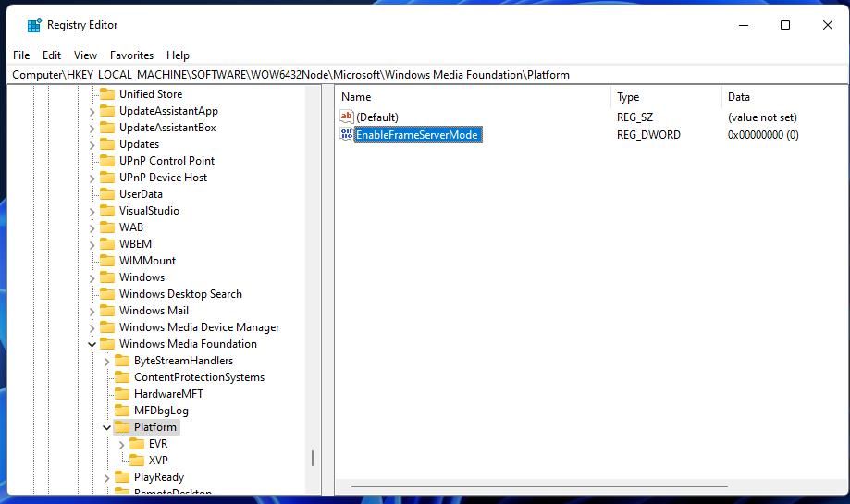The height and width of the screenshot is (504, 850).
Task: Collapse the Windows Media Foundation key
Action: point(92,344)
